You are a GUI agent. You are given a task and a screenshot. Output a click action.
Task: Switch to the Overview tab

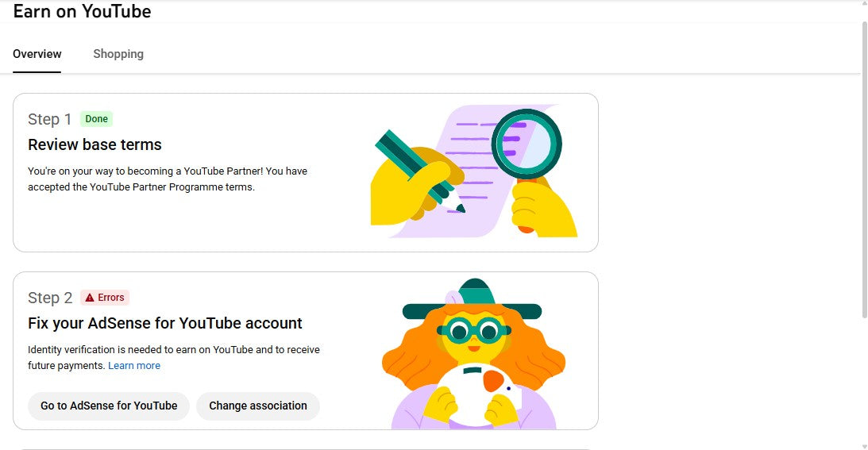point(37,54)
